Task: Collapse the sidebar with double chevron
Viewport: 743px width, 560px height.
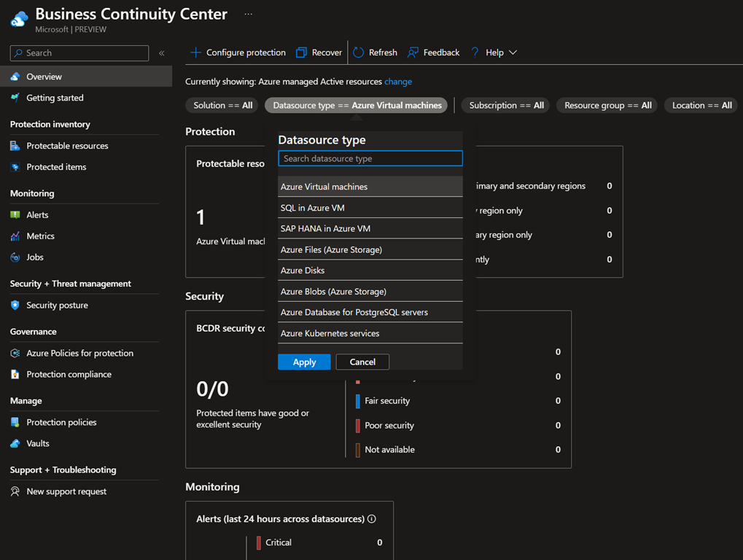Action: pyautogui.click(x=162, y=53)
